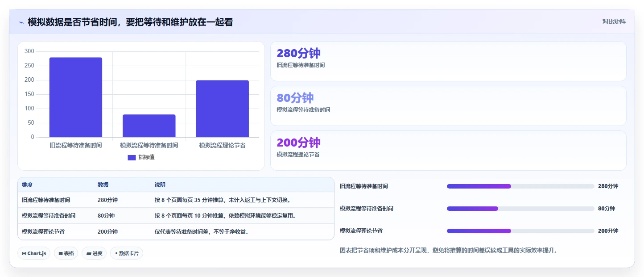Click the progress row label 模拟流程理论节省
This screenshot has height=277, width=644.
[x=361, y=231]
